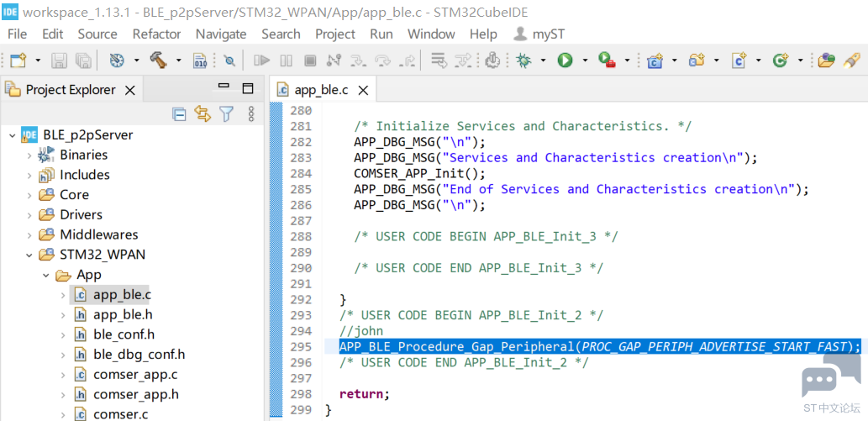This screenshot has width=868, height=421.
Task: Open the Run button dropdown arrow
Action: (x=585, y=61)
